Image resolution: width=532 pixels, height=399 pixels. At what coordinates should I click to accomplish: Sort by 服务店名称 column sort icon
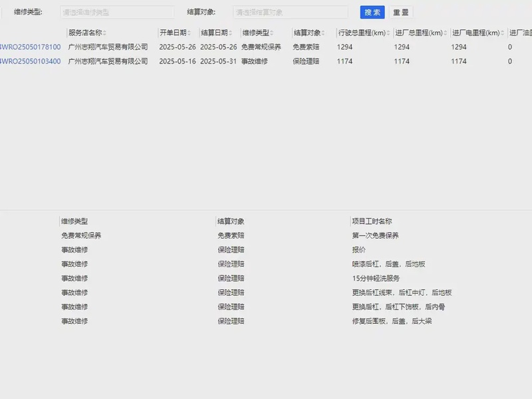104,33
